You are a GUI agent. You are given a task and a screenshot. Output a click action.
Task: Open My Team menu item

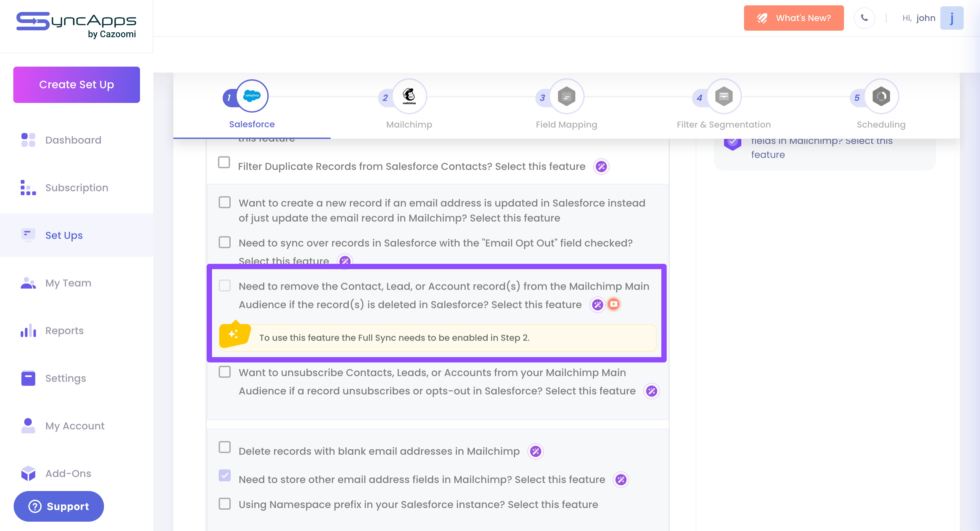[x=68, y=283]
